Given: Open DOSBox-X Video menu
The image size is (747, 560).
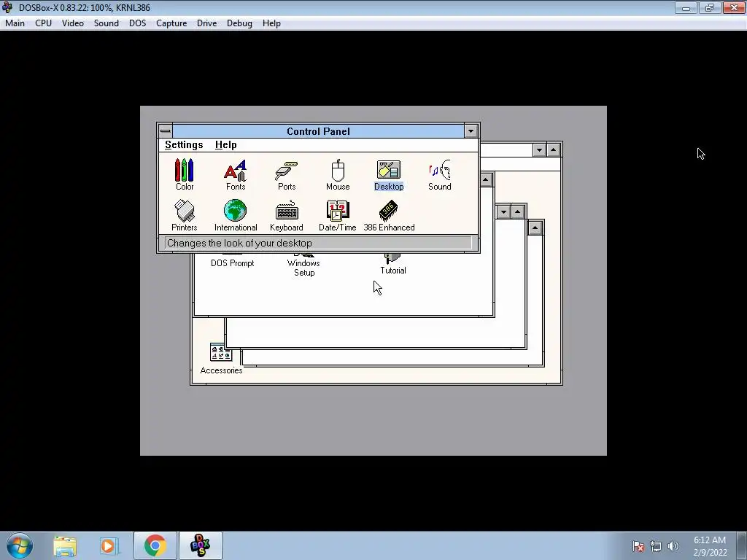Looking at the screenshot, I should tap(73, 23).
